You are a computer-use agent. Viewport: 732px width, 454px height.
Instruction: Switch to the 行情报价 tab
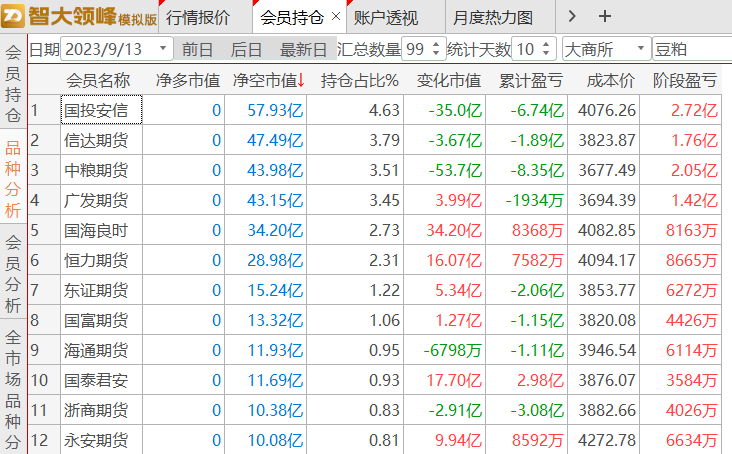pyautogui.click(x=198, y=18)
